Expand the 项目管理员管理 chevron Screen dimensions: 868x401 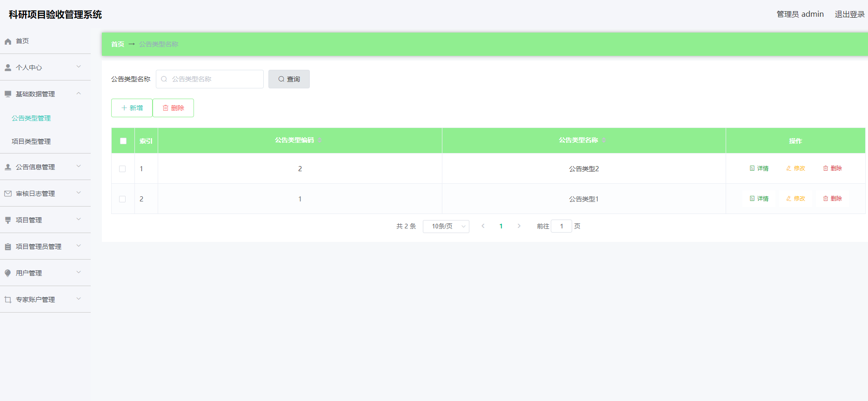tap(79, 246)
